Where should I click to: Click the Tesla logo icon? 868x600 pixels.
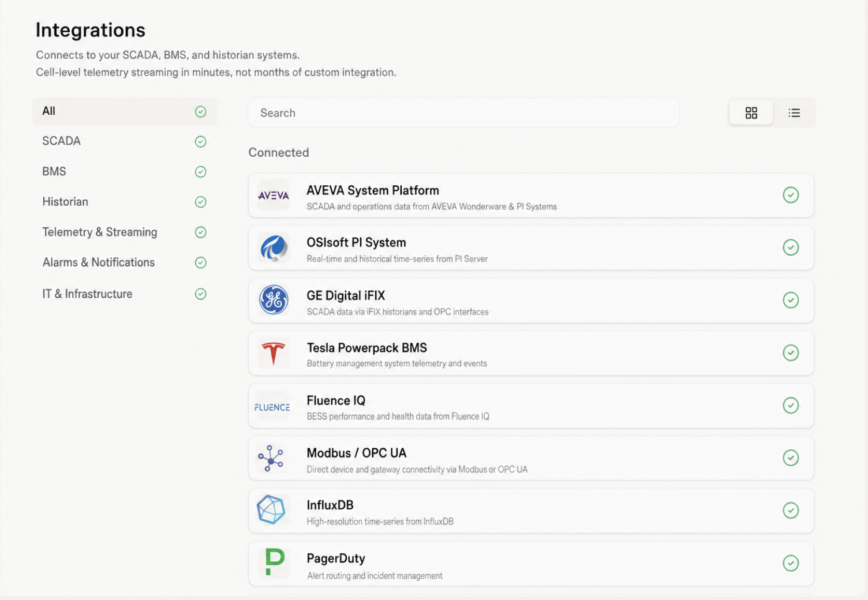pyautogui.click(x=273, y=353)
